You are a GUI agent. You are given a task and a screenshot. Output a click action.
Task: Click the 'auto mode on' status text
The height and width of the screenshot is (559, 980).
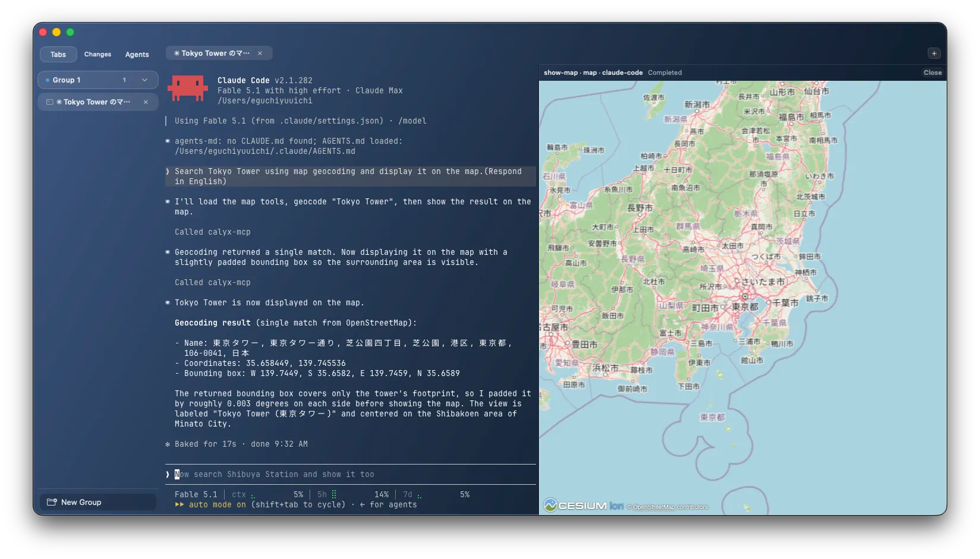pyautogui.click(x=217, y=504)
